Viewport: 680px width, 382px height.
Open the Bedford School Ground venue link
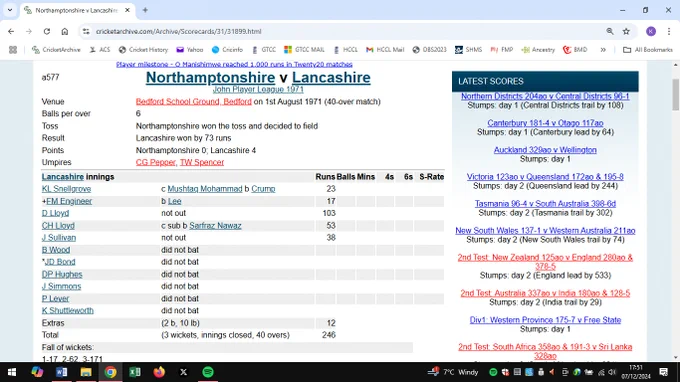[x=193, y=101]
